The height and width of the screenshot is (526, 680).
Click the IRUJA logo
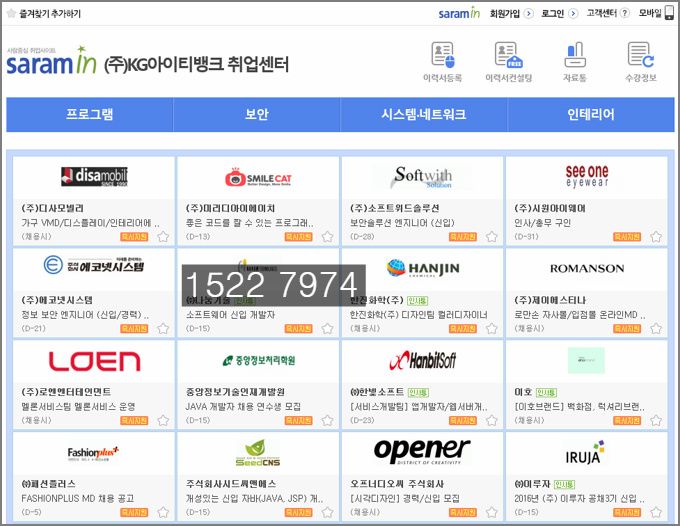click(585, 453)
